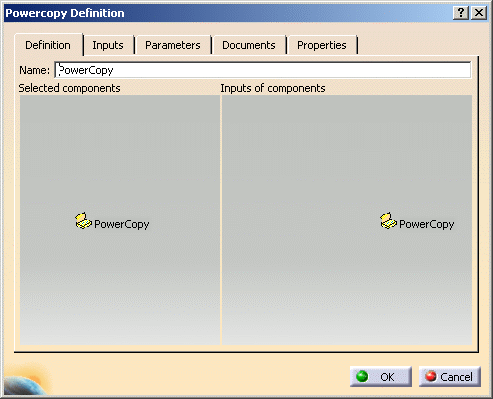Show the Properties tab

click(322, 45)
